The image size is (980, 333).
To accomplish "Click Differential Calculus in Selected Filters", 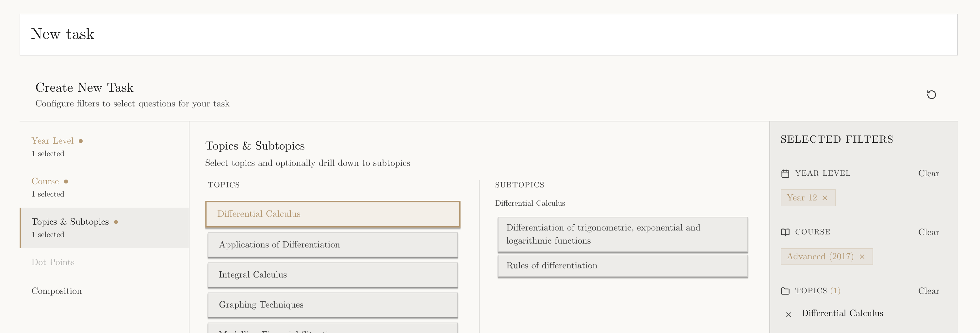I will [x=842, y=313].
